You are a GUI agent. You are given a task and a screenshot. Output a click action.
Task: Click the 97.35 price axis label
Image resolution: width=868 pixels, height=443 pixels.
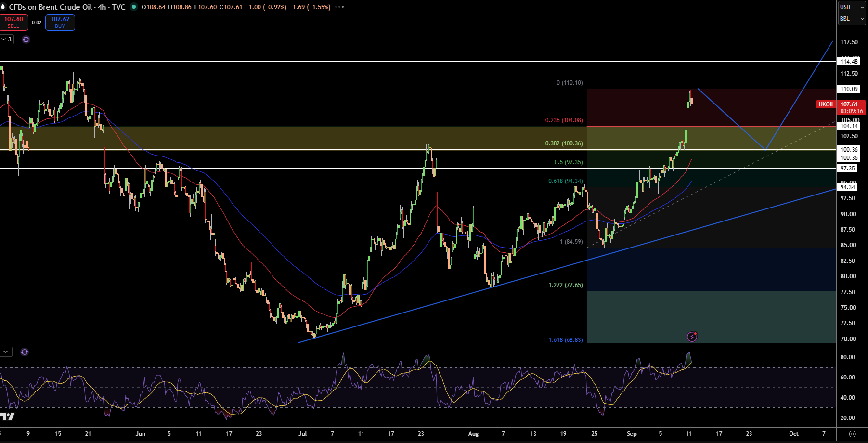(x=848, y=169)
